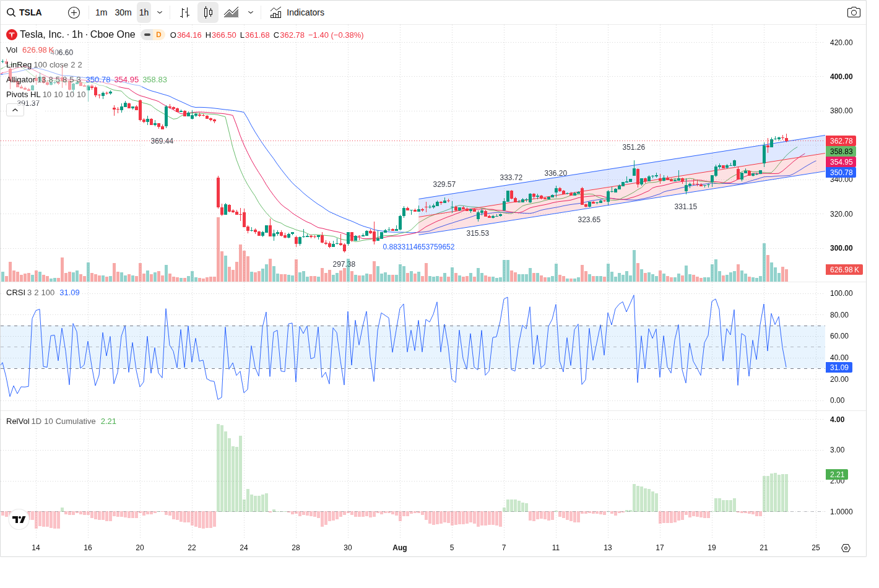Open TSLA symbol search
This screenshot has height=588, width=879.
tap(25, 12)
